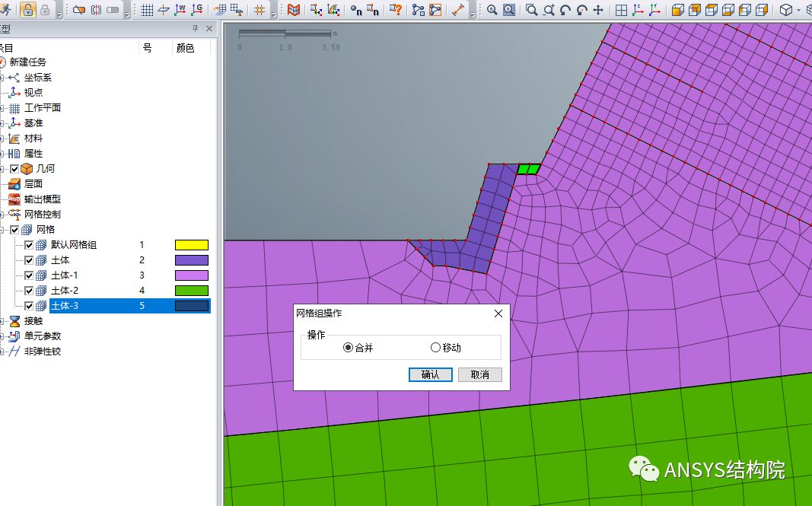Viewport: 812px width, 506px height.
Task: Click the element 'n' square icon
Action: point(373,9)
